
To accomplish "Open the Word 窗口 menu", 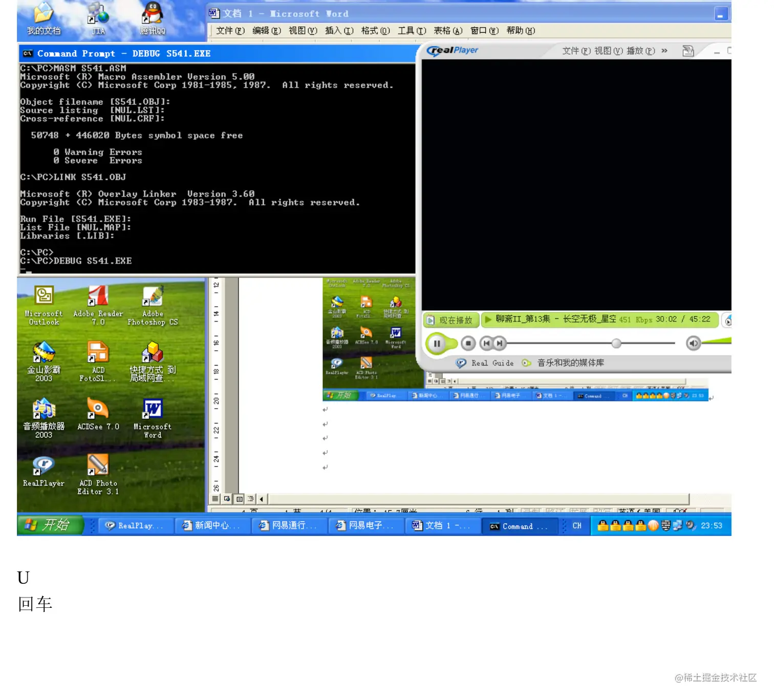I will pyautogui.click(x=485, y=31).
